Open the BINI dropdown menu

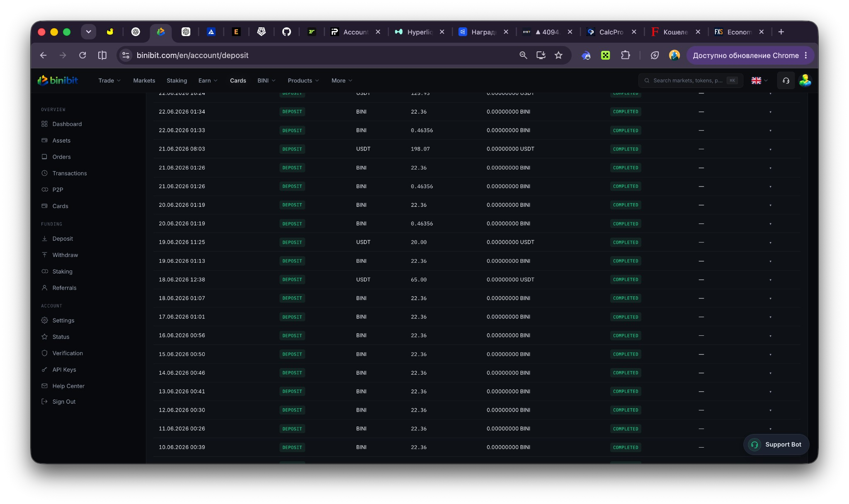[266, 80]
